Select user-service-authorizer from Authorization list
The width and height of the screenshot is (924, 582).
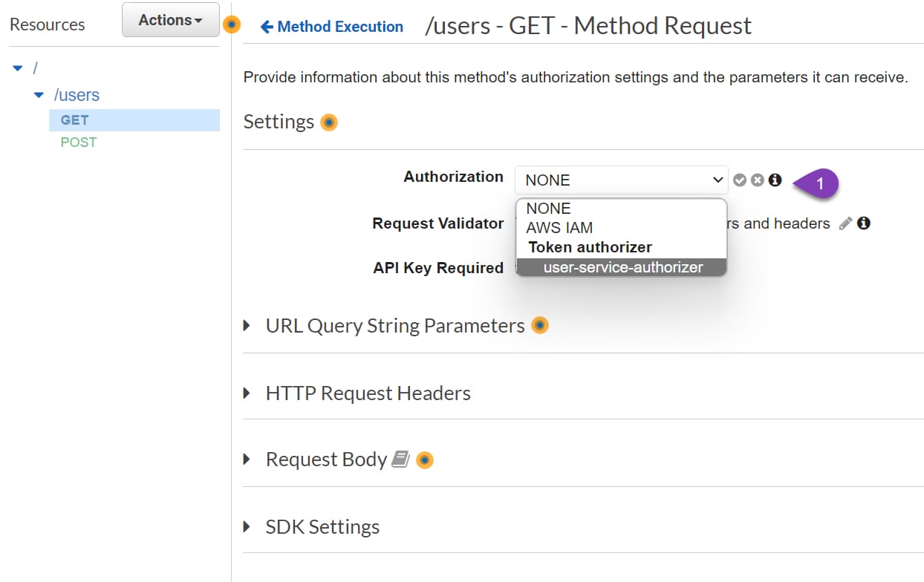tap(622, 267)
